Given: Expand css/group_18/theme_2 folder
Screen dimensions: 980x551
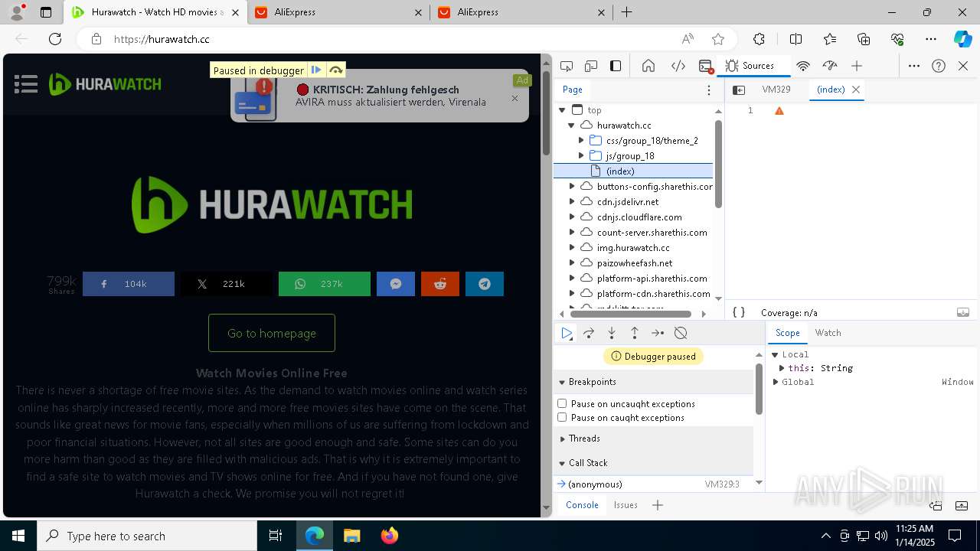Looking at the screenshot, I should 581,141.
